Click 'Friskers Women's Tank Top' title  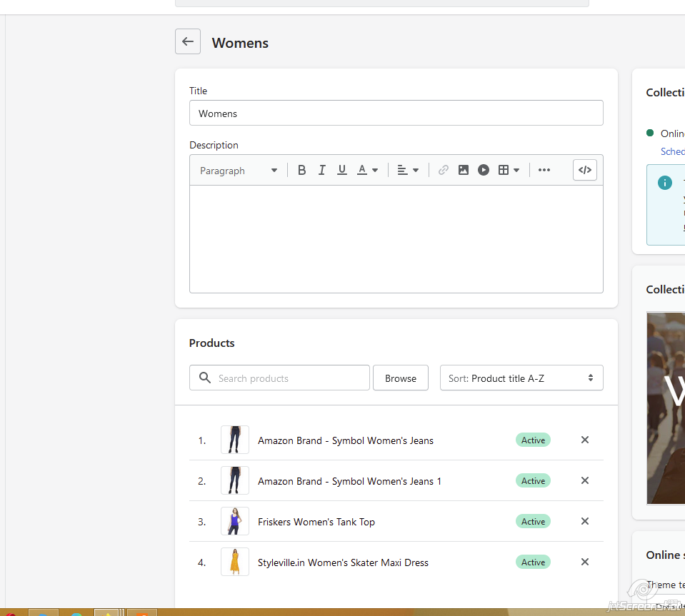[316, 522]
